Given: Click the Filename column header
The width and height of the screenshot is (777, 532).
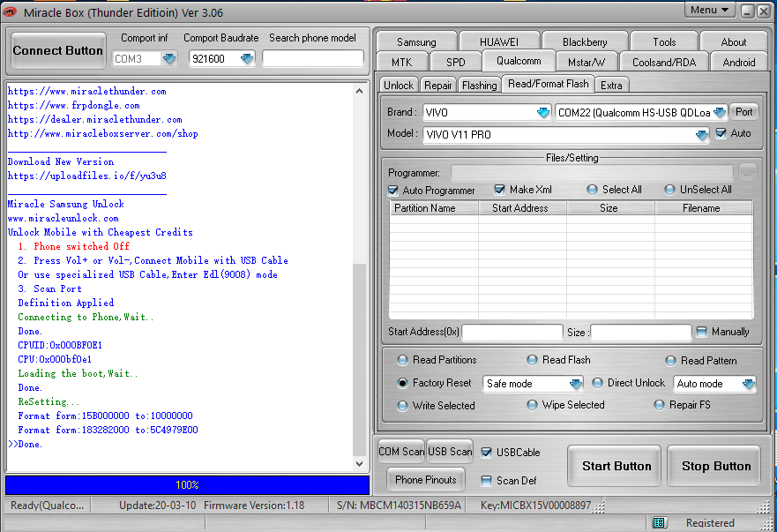Looking at the screenshot, I should 704,208.
